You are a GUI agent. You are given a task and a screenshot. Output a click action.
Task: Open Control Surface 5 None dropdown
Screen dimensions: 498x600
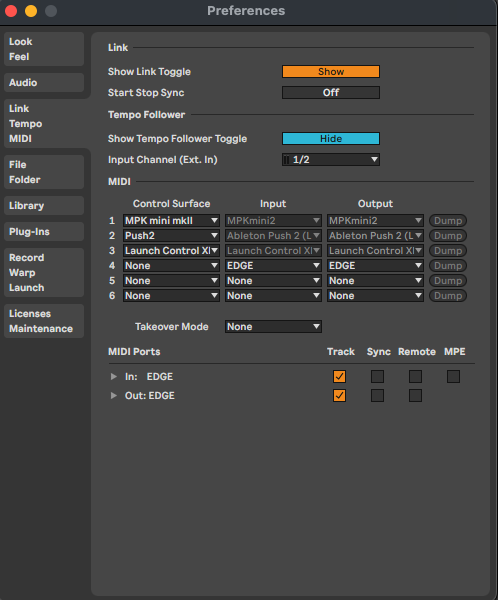click(x=171, y=281)
